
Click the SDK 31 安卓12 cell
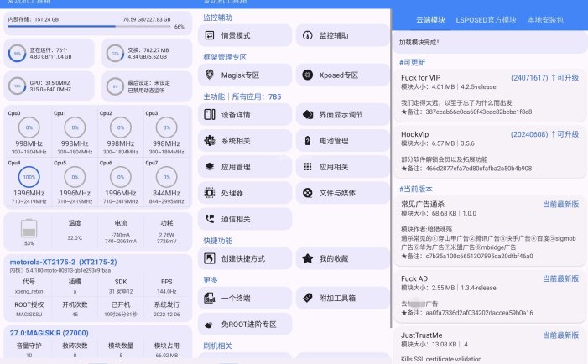point(121,286)
